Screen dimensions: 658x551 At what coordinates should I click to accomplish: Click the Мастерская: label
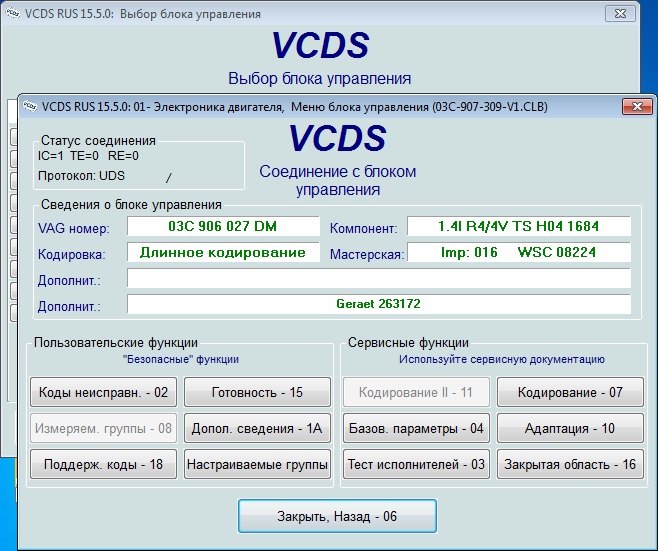tap(367, 254)
